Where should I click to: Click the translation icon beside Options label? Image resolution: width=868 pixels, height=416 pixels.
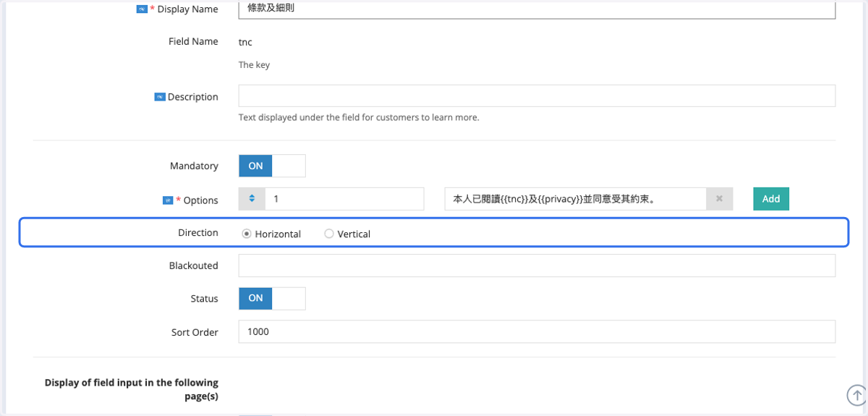click(x=168, y=200)
